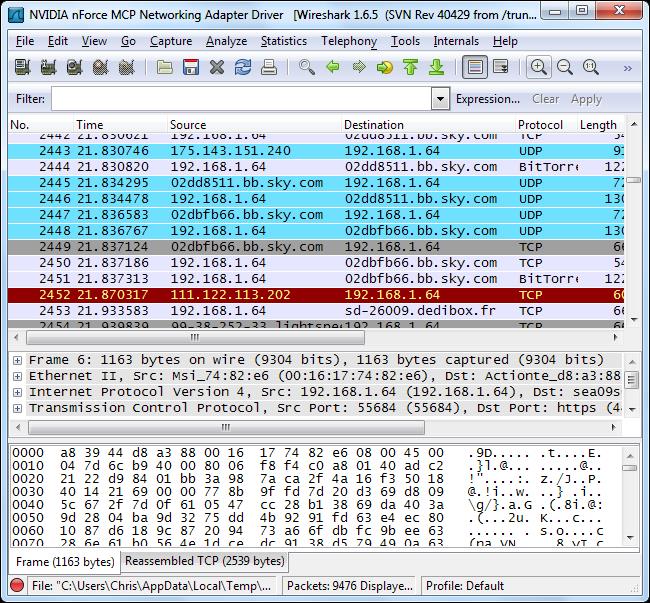This screenshot has height=603, width=650.
Task: Click the Zoom in toolbar icon
Action: [x=539, y=68]
